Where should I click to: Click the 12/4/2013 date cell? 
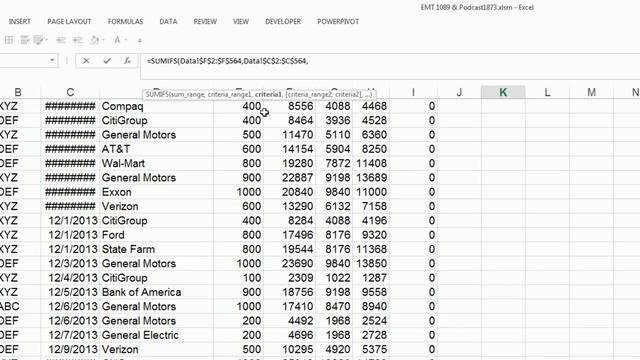tap(70, 278)
